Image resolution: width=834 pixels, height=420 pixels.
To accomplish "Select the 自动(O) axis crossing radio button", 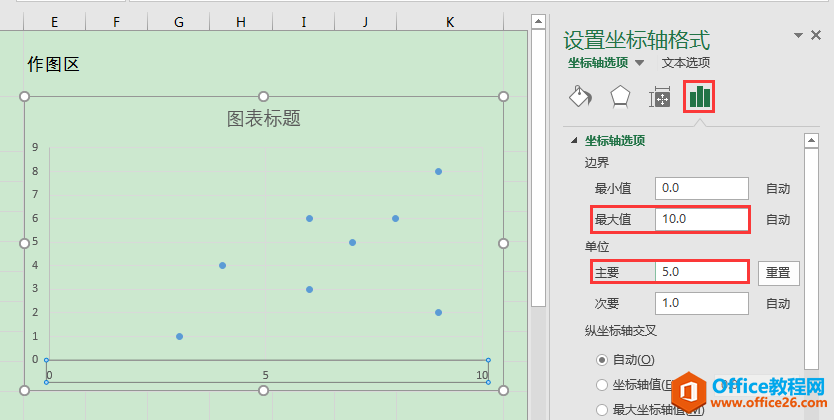I will [x=602, y=360].
